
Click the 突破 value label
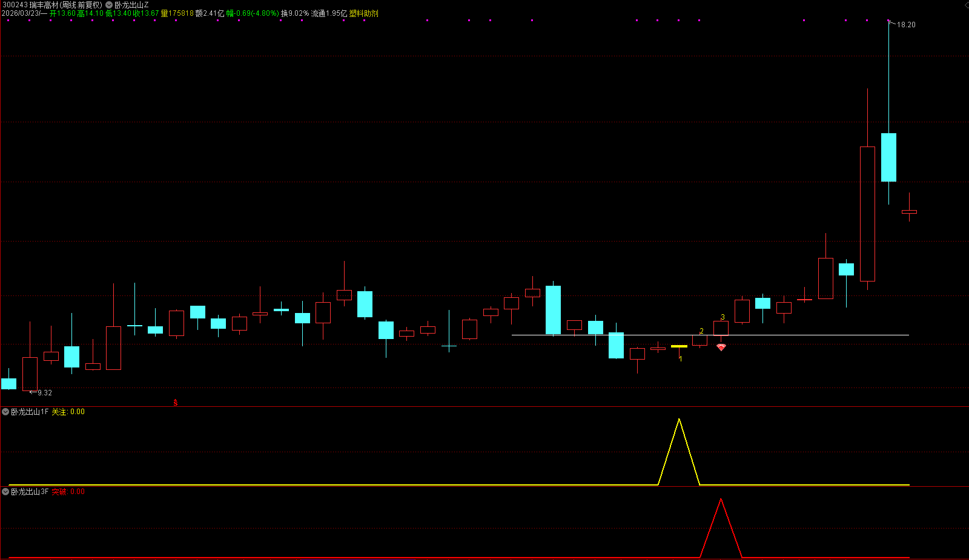pos(59,492)
